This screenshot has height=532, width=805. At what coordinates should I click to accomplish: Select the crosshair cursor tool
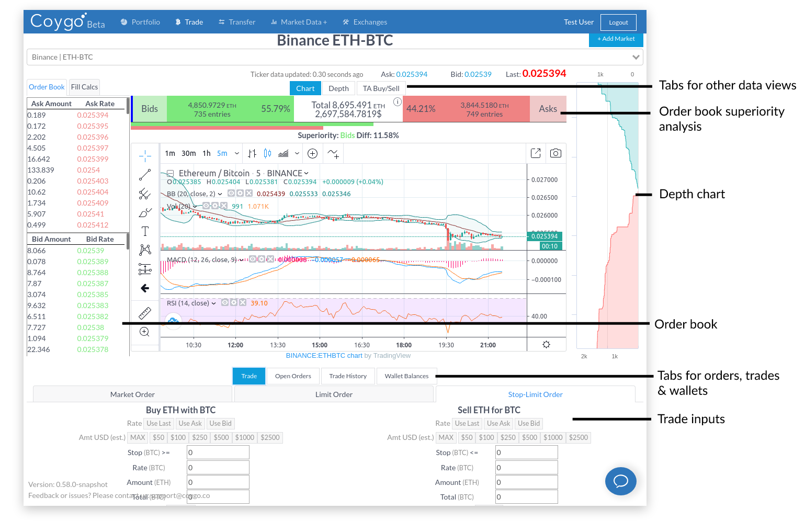[145, 155]
